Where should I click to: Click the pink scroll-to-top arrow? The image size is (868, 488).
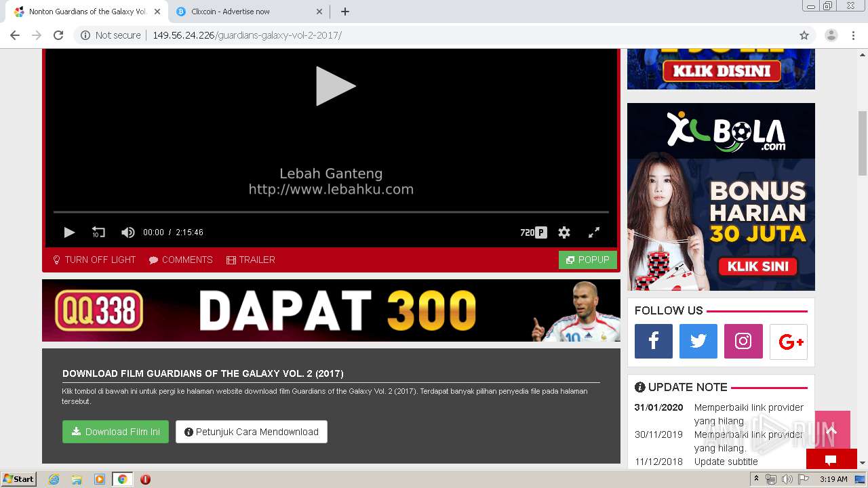tap(833, 430)
